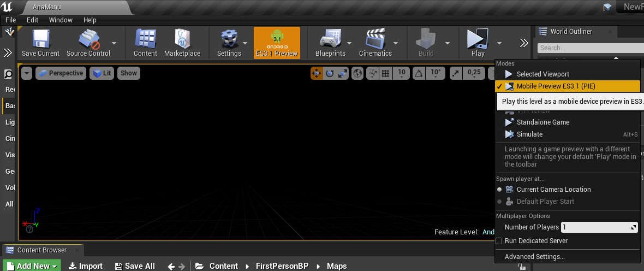
Task: Select the Content Browser tab
Action: coord(43,250)
